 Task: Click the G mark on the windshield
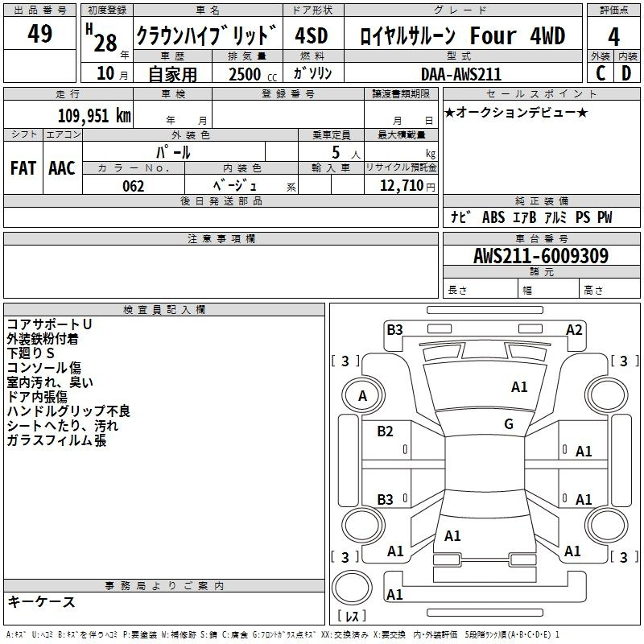(x=509, y=424)
